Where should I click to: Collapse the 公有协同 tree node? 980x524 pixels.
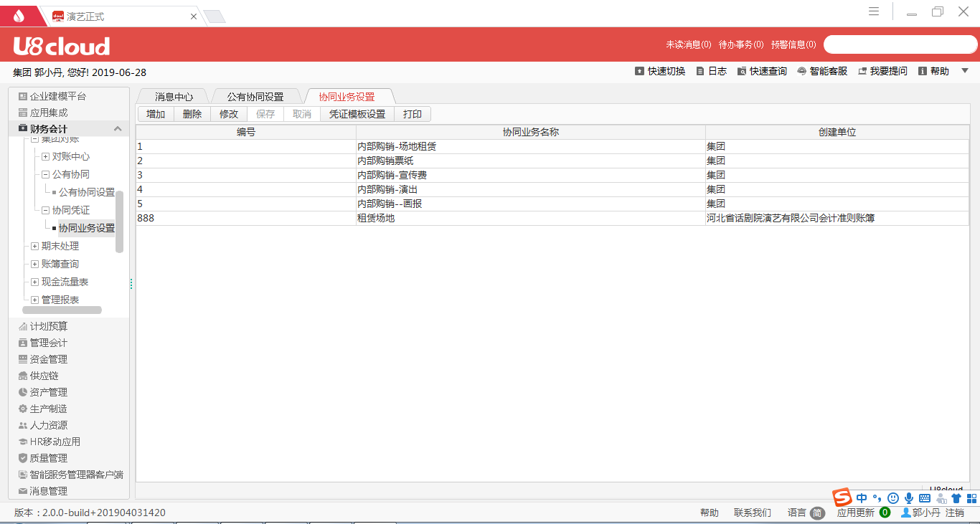(x=45, y=175)
